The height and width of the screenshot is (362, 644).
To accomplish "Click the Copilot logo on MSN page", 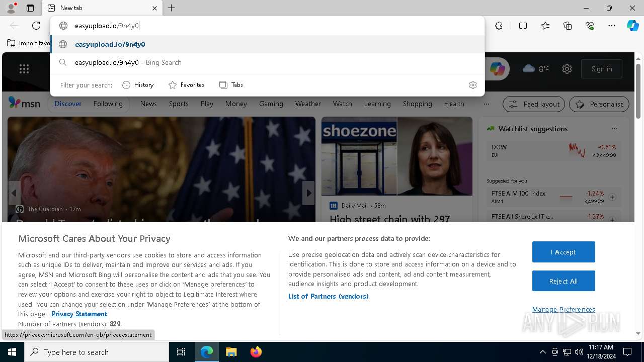I will (497, 69).
